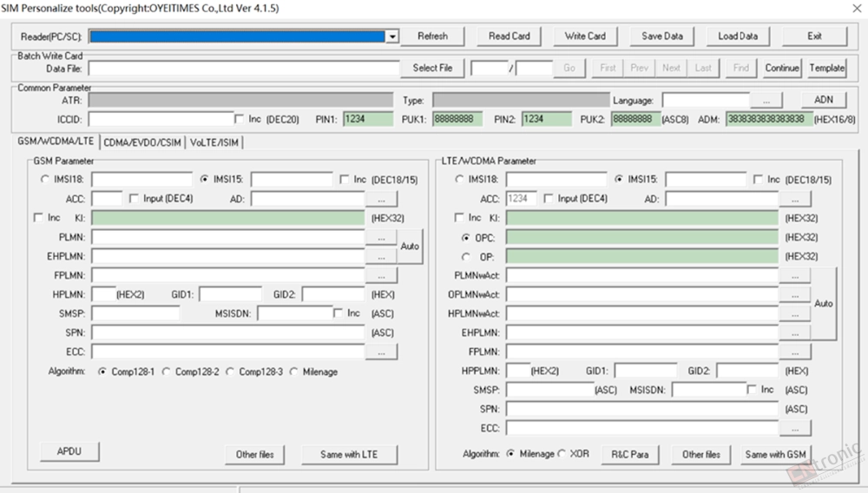Switch to GSM/WCDMA/LTE tab
868x493 pixels.
[x=56, y=141]
